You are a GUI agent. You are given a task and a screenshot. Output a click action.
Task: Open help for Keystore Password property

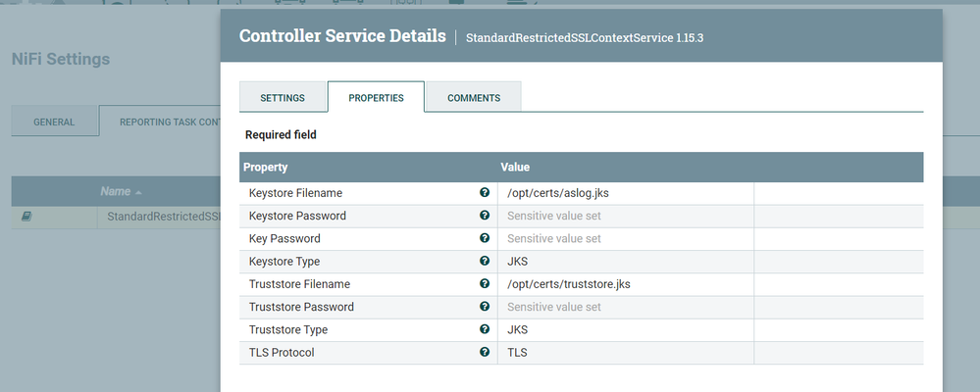coord(485,216)
